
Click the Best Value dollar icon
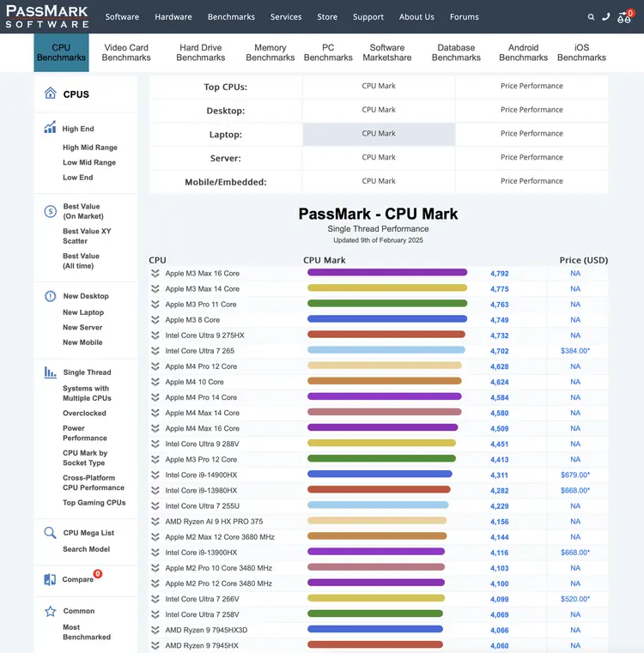pyautogui.click(x=50, y=211)
